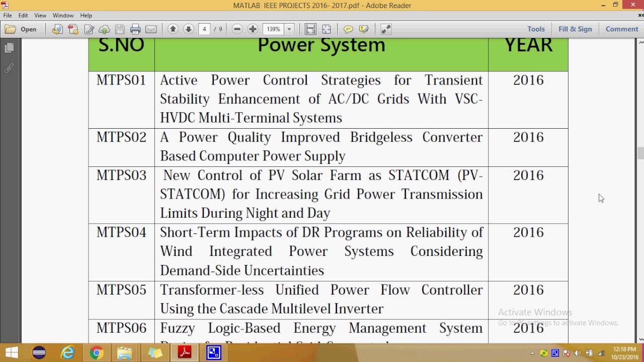The height and width of the screenshot is (362, 644).
Task: Click the sticky notes taskbar icon
Action: 155,353
